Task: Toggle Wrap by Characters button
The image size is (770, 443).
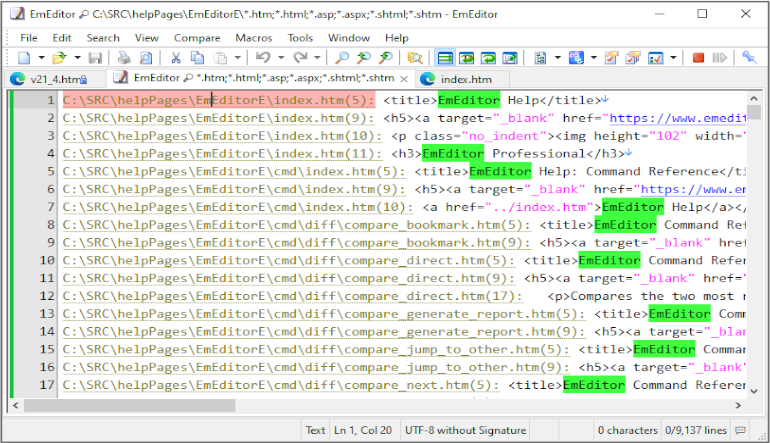Action: click(x=467, y=58)
